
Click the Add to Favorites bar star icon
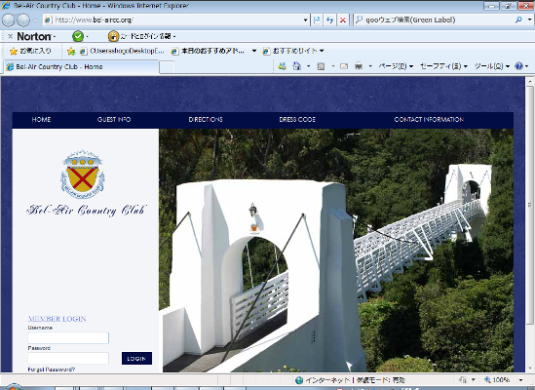71,51
